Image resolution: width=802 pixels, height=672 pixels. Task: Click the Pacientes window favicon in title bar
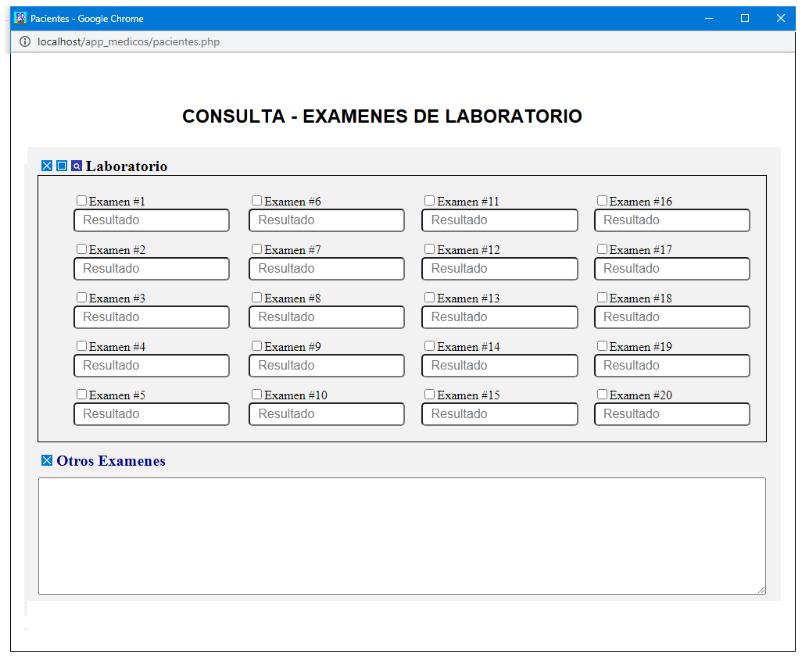click(x=20, y=18)
